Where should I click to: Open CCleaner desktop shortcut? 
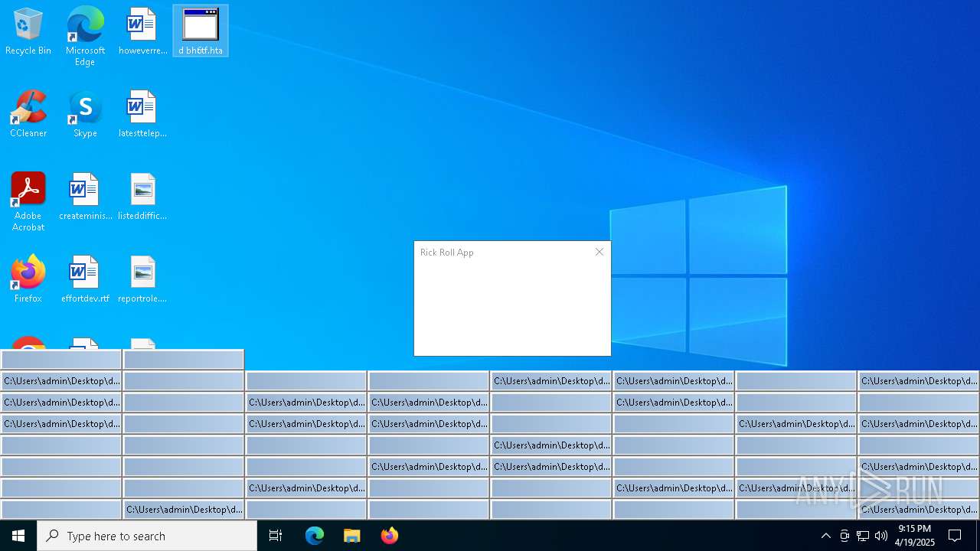28,113
